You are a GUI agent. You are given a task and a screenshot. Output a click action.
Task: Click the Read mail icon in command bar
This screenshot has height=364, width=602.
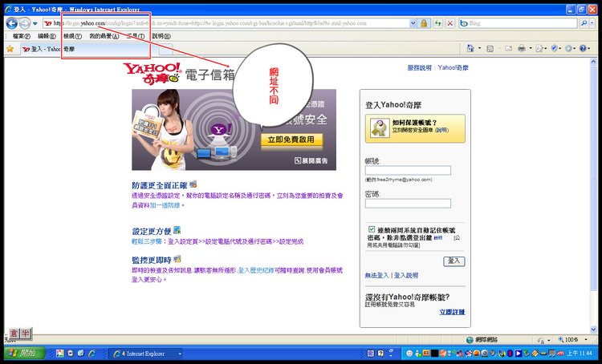pyautogui.click(x=508, y=48)
